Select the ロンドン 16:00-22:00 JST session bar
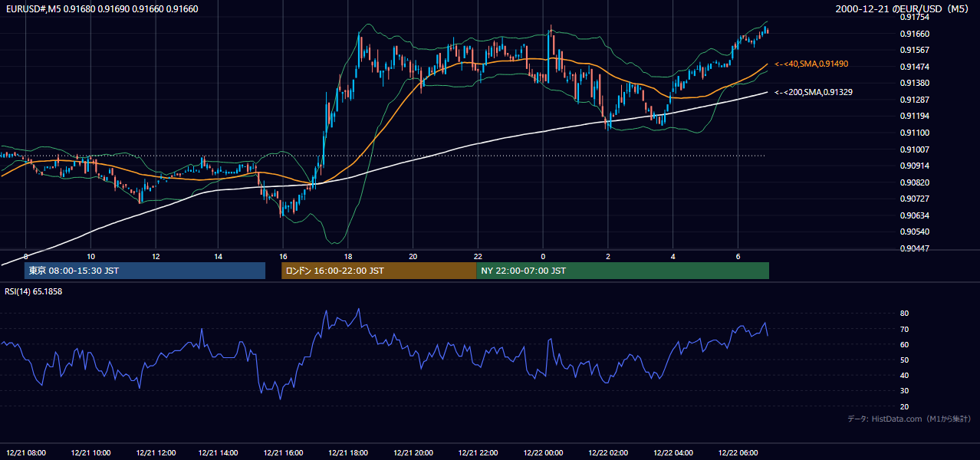This screenshot has height=460, width=980. (379, 271)
